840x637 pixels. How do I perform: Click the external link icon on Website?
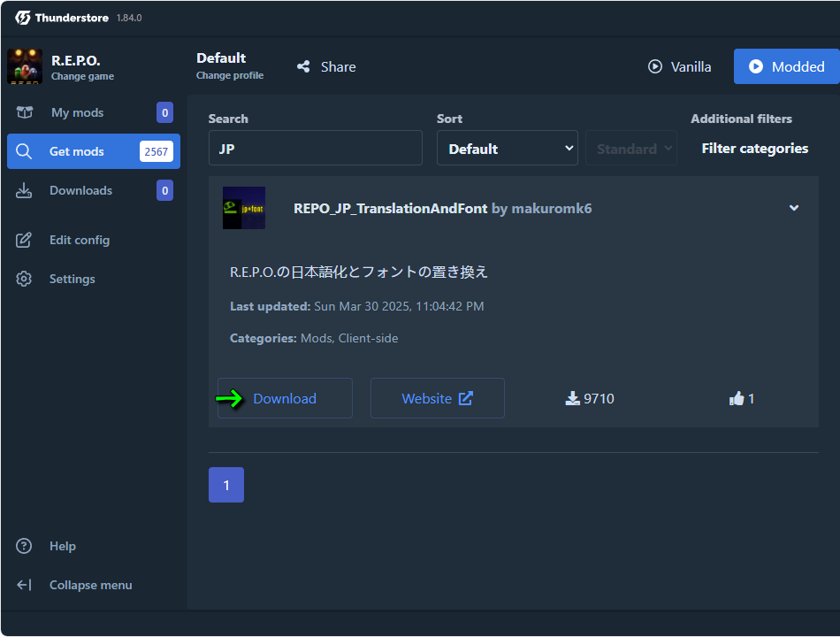click(465, 398)
